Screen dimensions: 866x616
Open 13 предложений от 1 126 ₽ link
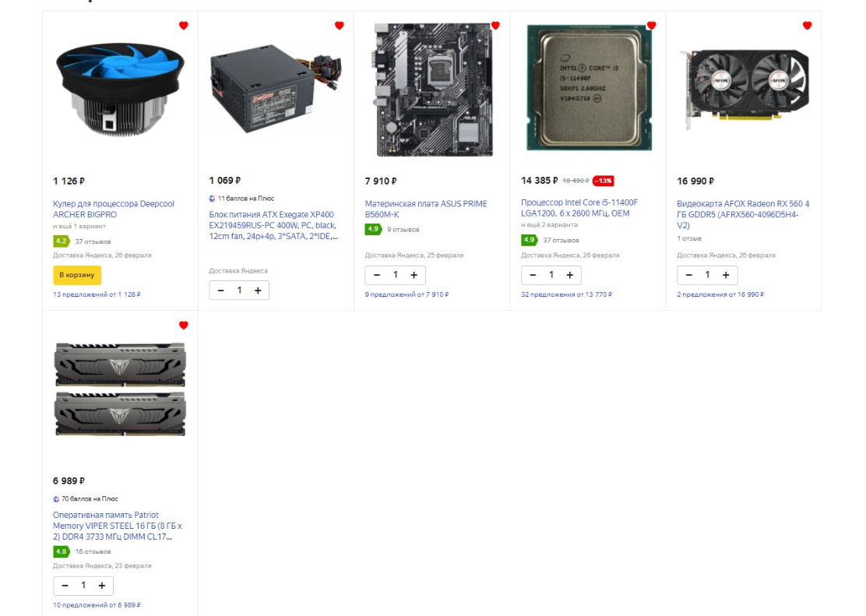tap(97, 294)
